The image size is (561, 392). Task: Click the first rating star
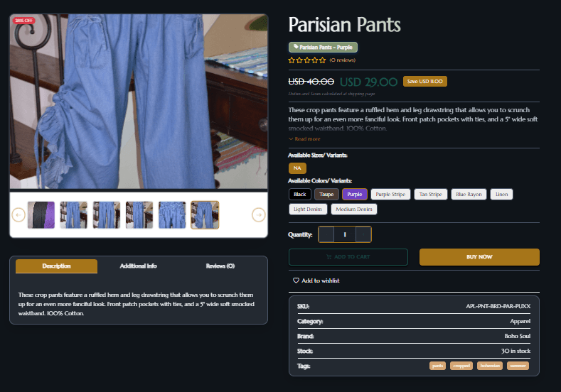point(292,60)
